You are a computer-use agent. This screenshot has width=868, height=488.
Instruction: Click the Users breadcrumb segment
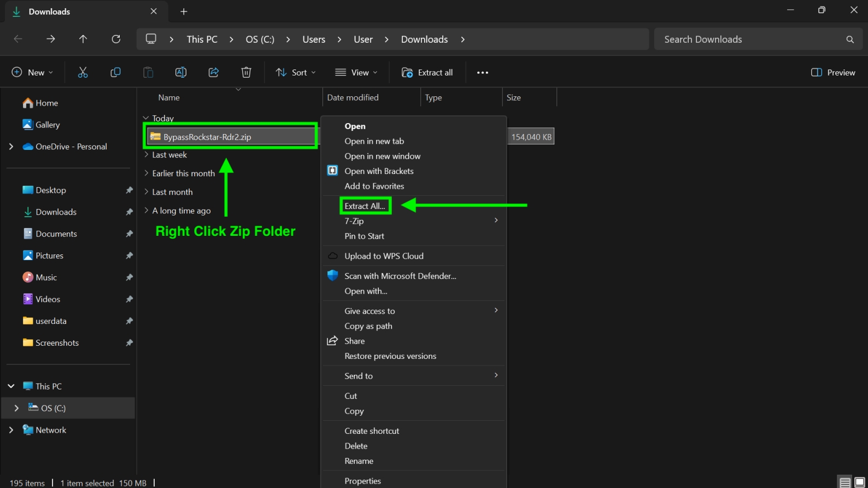[x=314, y=39]
